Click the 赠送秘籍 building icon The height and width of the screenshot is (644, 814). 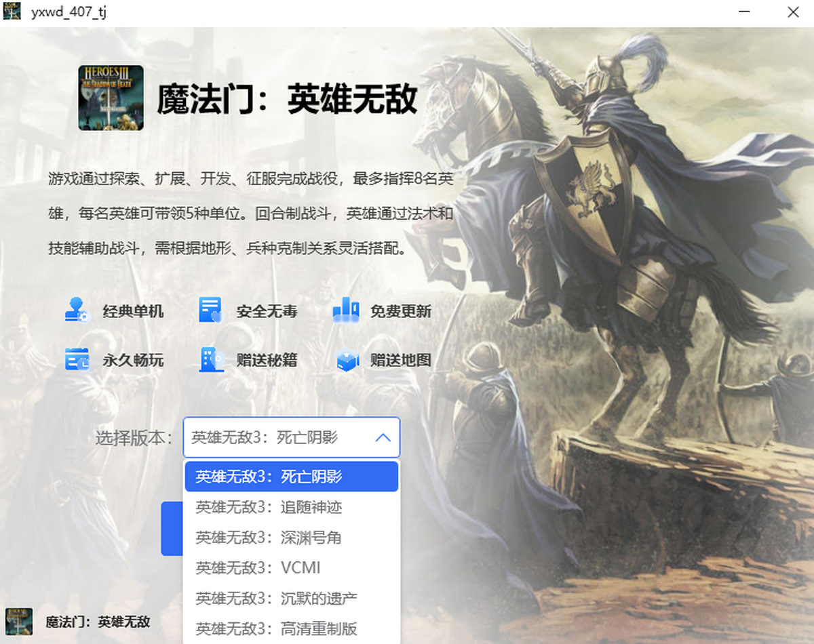212,359
